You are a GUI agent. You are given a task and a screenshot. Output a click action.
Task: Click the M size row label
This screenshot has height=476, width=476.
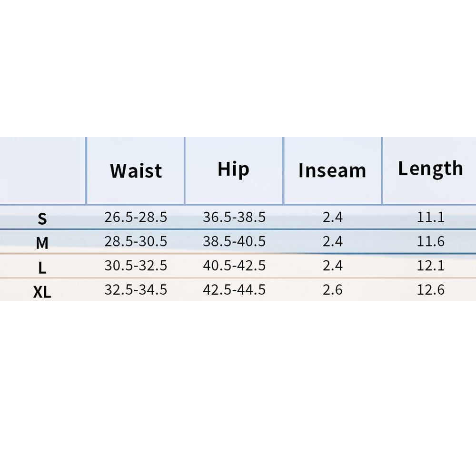(x=42, y=243)
